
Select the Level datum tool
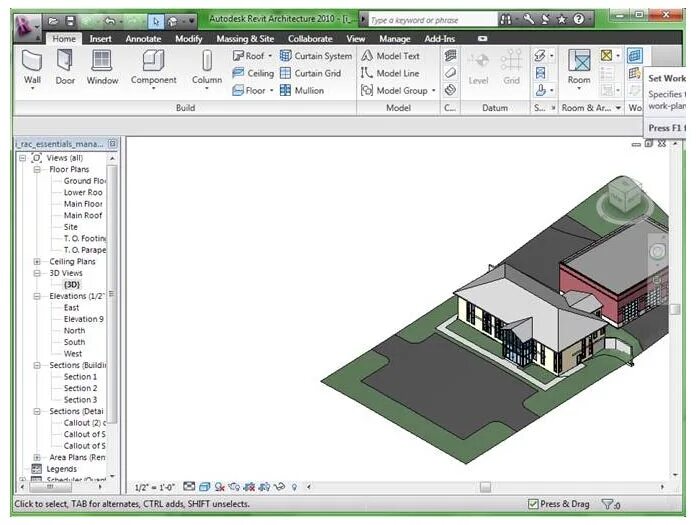[478, 67]
